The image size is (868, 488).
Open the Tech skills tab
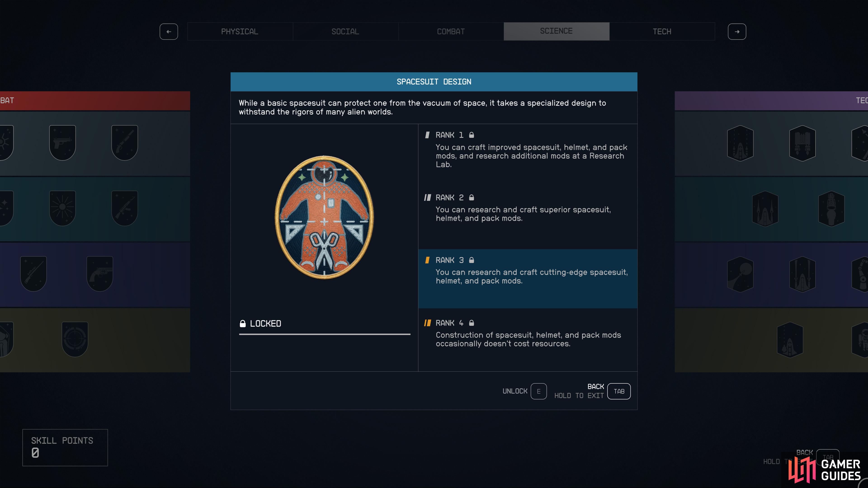(662, 31)
